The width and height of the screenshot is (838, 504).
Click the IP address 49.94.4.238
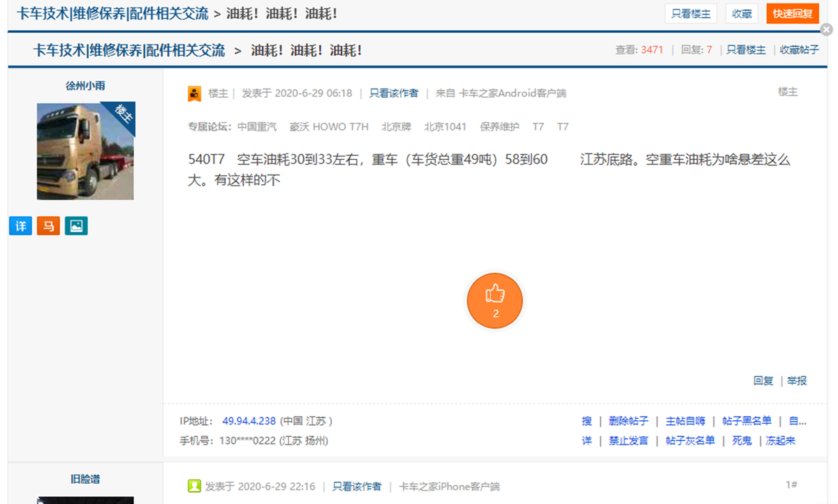(x=249, y=421)
